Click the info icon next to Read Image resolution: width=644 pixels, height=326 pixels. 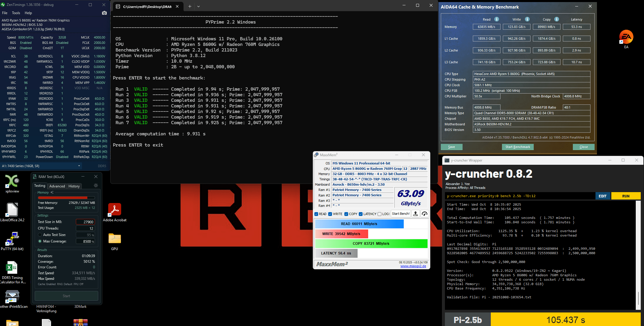pyautogui.click(x=496, y=19)
